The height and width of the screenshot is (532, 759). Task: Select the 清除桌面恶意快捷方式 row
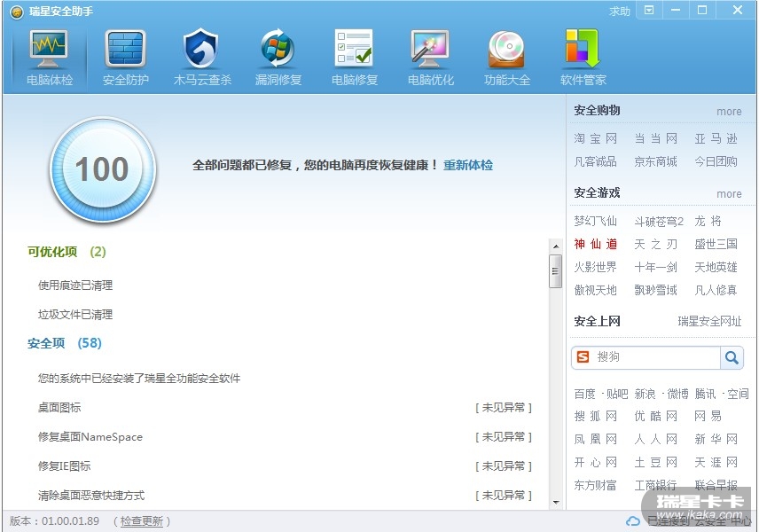[x=285, y=496]
